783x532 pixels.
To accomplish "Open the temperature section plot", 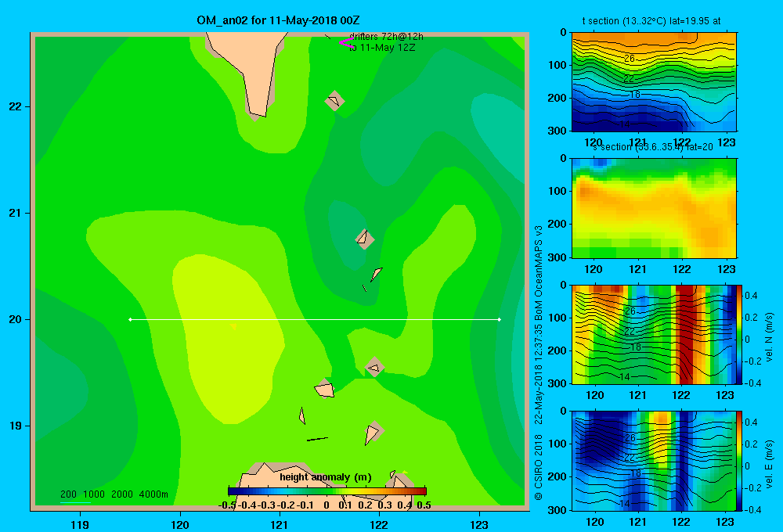I will point(654,82).
